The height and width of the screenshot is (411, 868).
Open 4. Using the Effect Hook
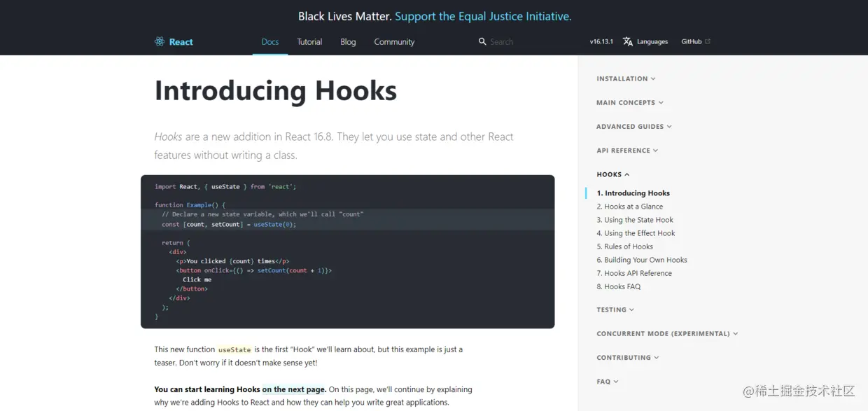coord(636,233)
